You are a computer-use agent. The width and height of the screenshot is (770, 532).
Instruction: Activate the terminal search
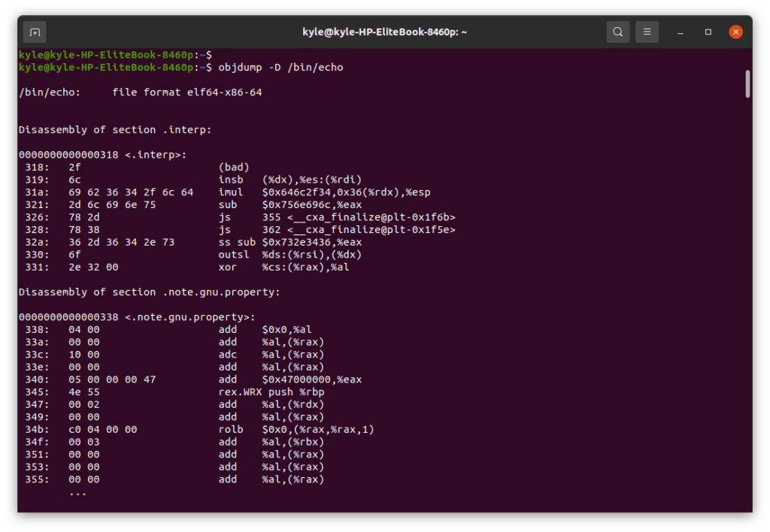click(617, 32)
